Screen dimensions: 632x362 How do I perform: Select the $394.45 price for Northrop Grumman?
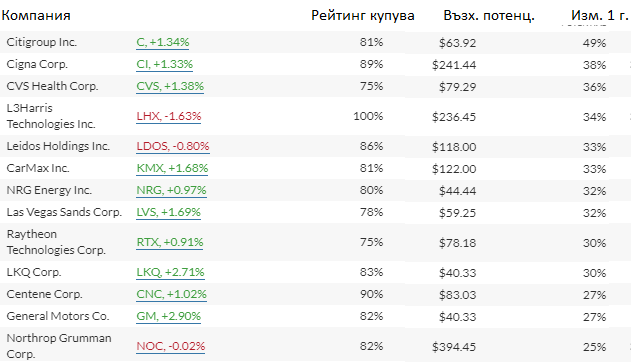pyautogui.click(x=454, y=347)
